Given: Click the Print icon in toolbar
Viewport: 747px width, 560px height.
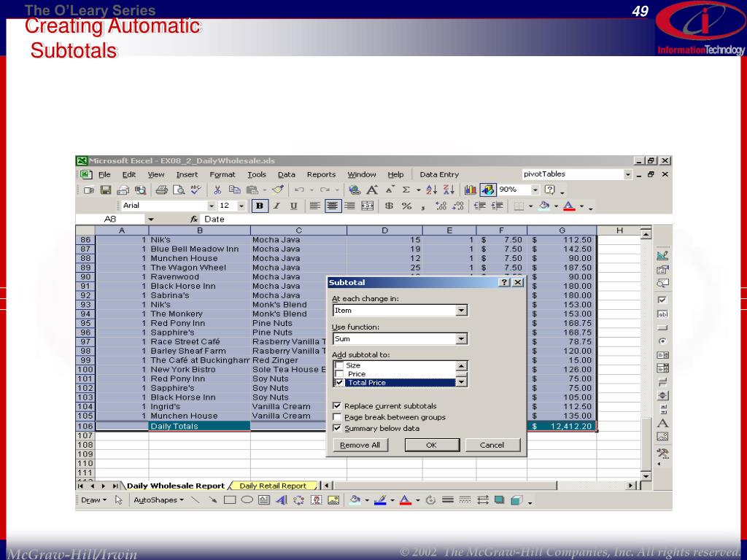Looking at the screenshot, I should [x=162, y=190].
